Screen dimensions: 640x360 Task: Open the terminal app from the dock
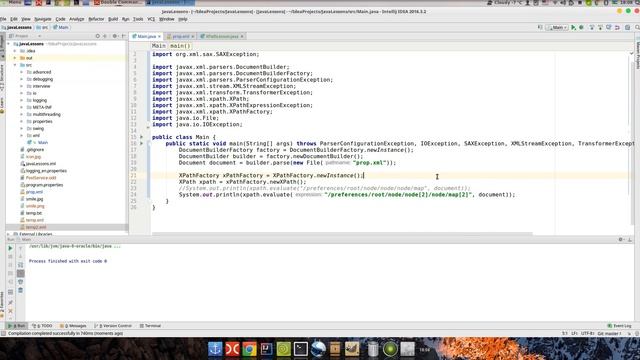coord(301,349)
